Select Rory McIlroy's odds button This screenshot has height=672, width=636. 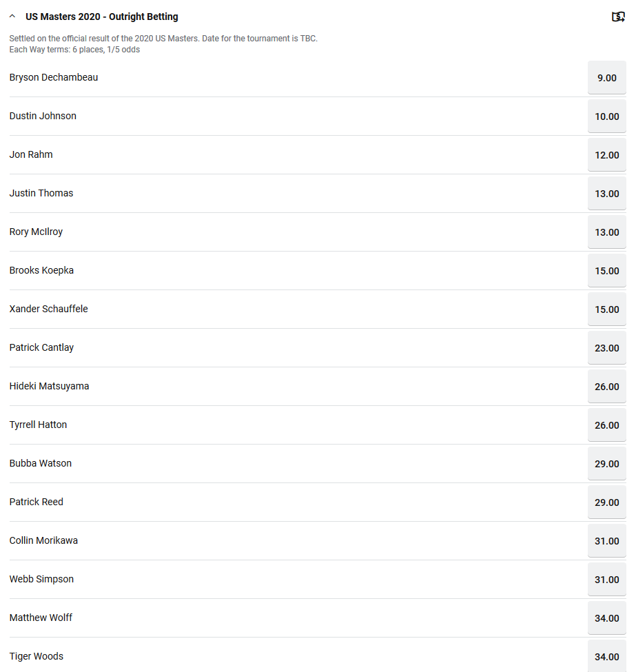pyautogui.click(x=606, y=232)
